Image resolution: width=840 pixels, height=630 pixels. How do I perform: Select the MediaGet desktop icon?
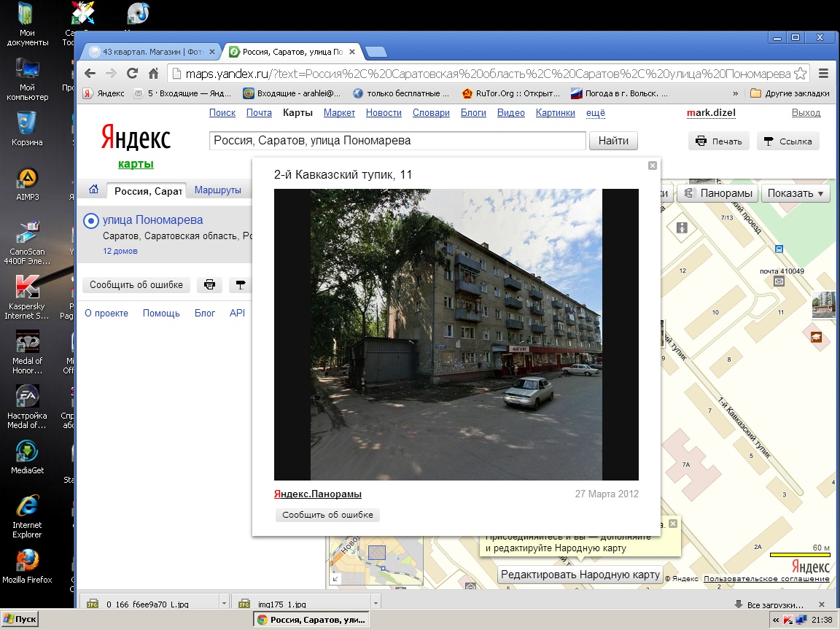click(27, 457)
